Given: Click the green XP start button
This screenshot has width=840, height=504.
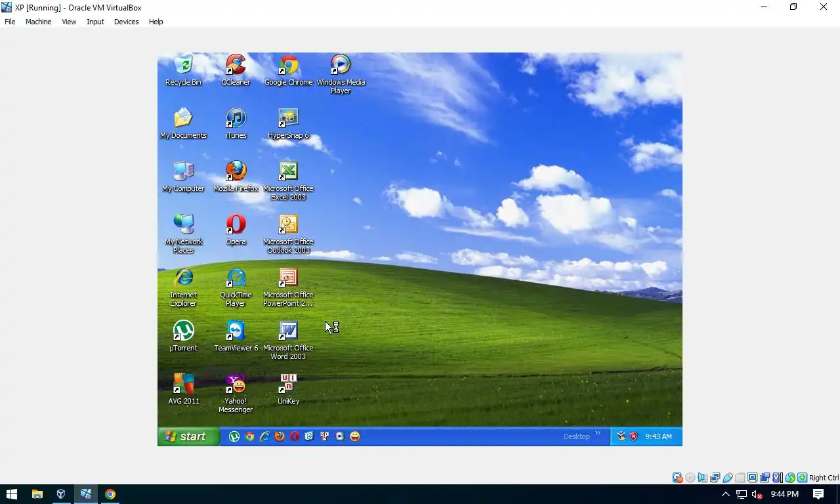Looking at the screenshot, I should click(x=188, y=436).
